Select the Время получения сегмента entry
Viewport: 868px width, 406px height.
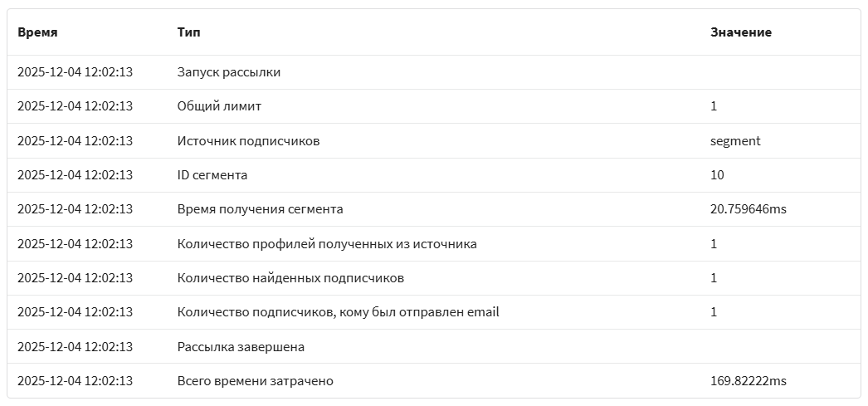coord(260,209)
